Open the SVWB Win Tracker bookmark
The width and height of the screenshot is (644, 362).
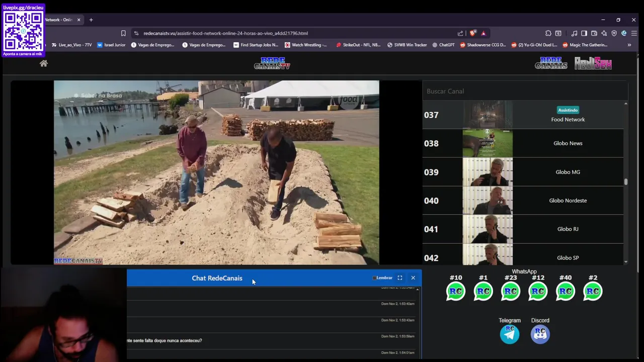coord(407,45)
